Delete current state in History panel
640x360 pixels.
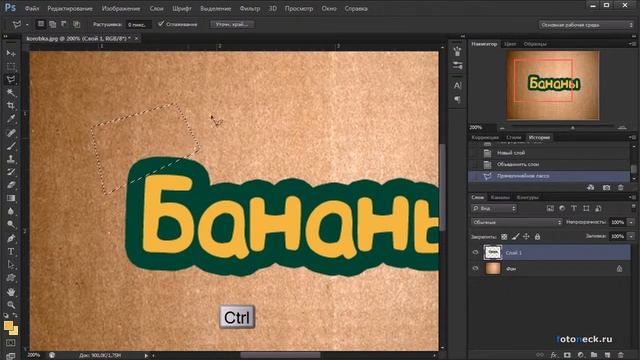621,188
